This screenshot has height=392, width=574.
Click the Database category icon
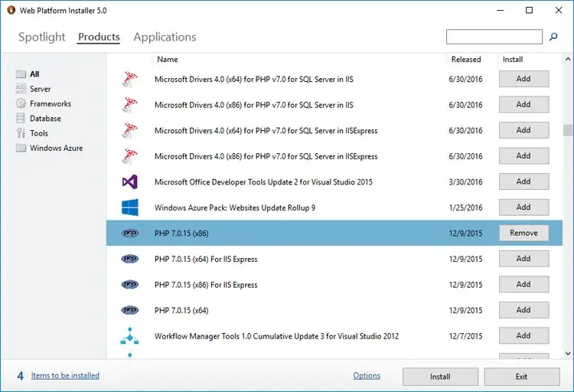point(21,119)
